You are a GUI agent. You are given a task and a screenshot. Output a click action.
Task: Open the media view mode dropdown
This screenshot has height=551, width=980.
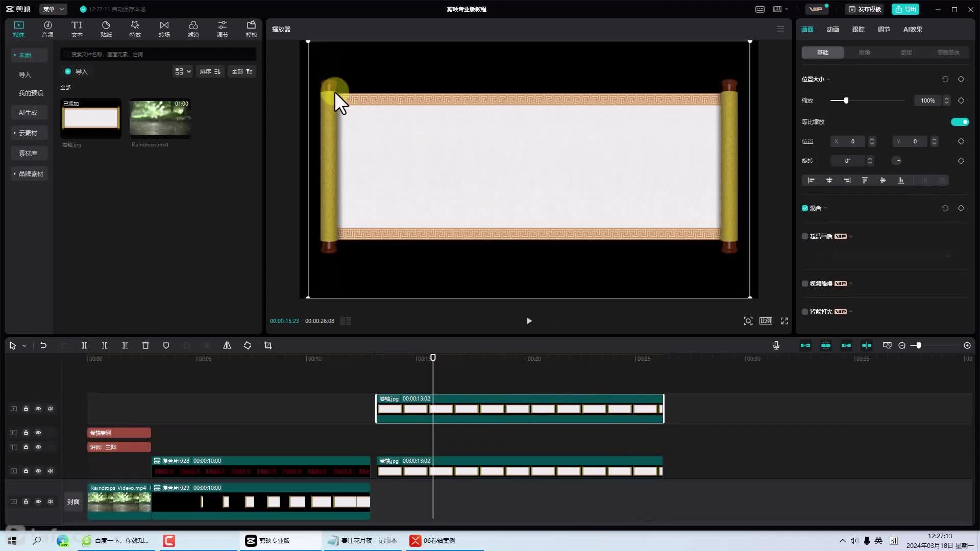pos(183,71)
